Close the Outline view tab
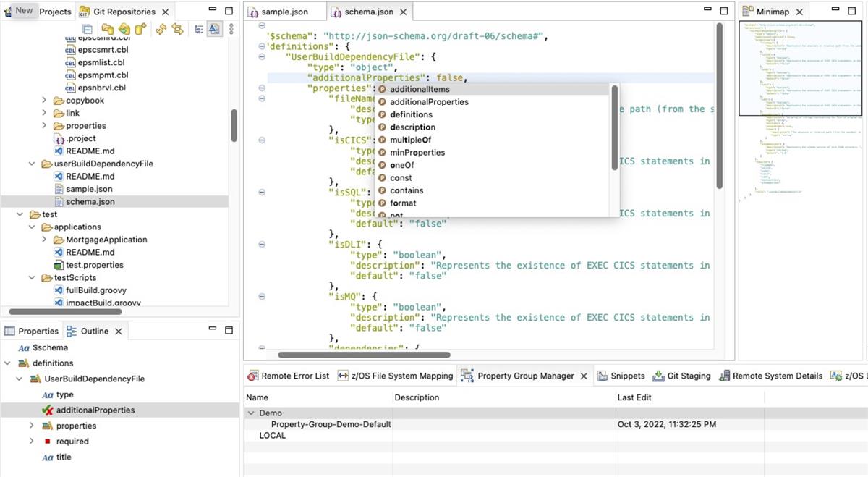 [x=119, y=331]
